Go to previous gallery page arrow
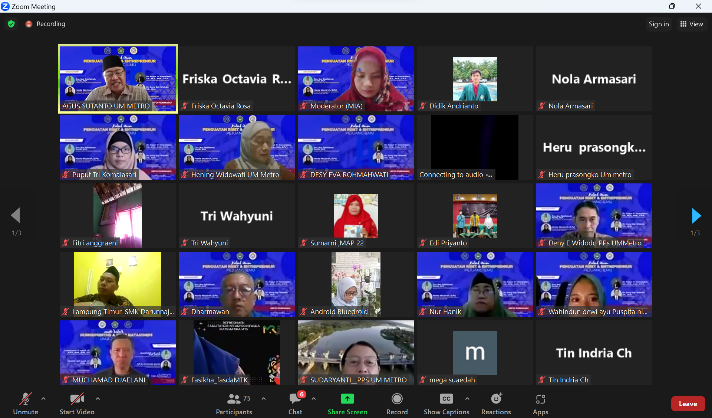 [x=15, y=216]
